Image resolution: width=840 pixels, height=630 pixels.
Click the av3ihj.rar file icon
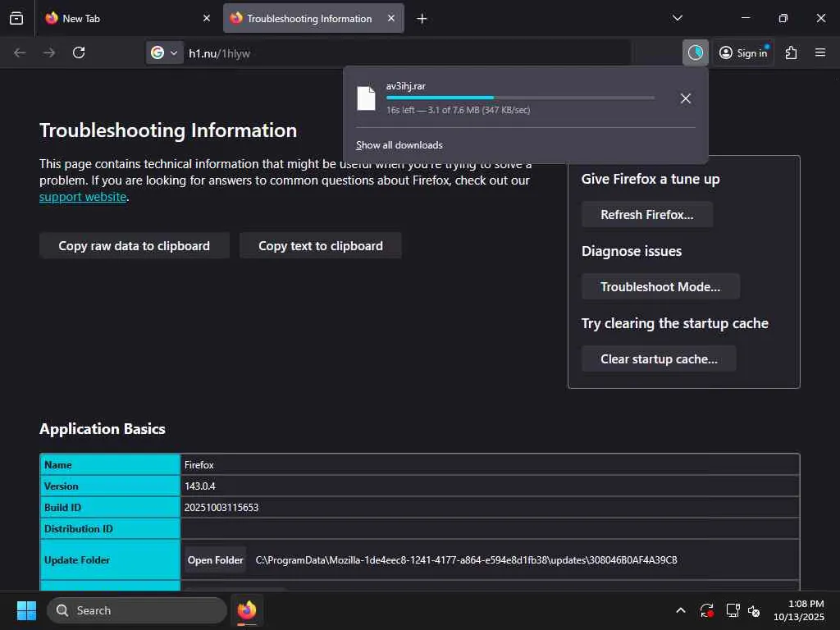tap(367, 98)
